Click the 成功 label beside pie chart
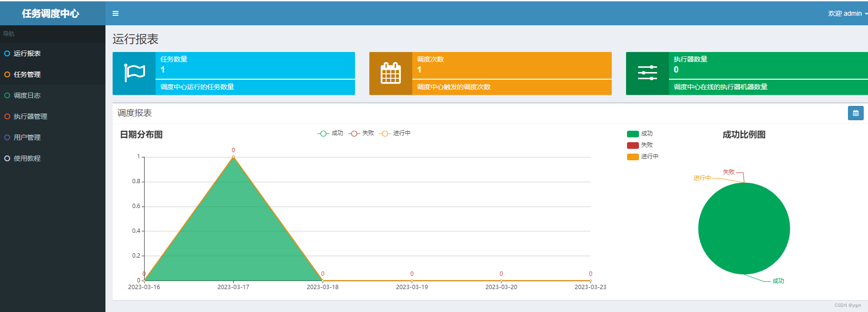This screenshot has height=312, width=868. tap(778, 281)
